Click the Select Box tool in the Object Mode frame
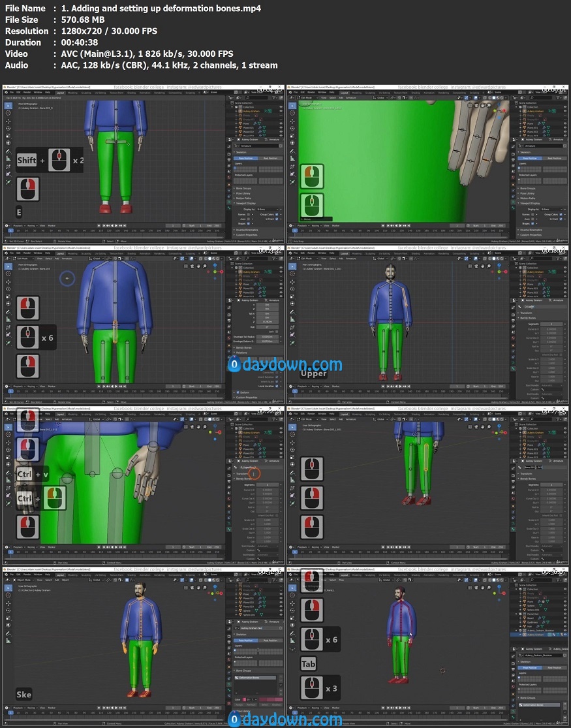 click(8, 588)
